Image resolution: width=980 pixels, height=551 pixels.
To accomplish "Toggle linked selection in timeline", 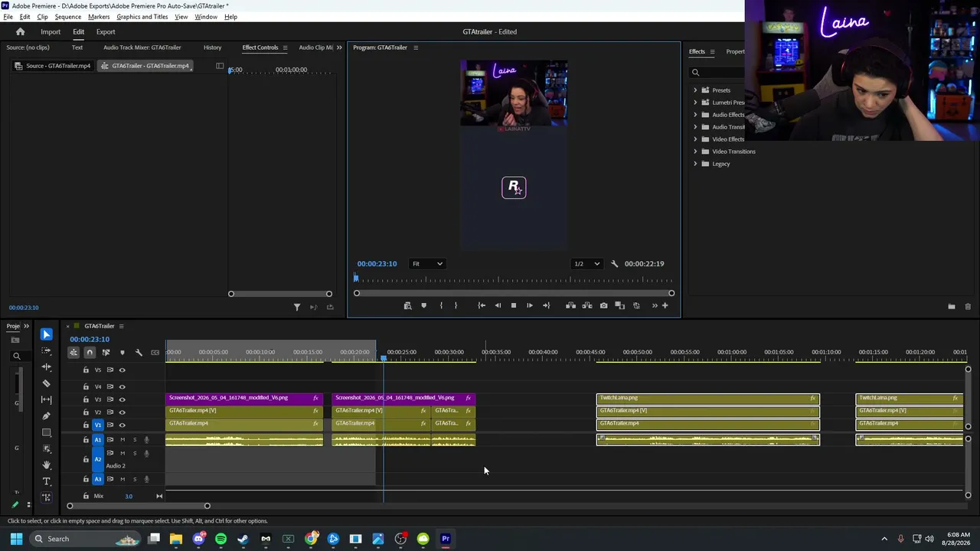I will 106,353.
